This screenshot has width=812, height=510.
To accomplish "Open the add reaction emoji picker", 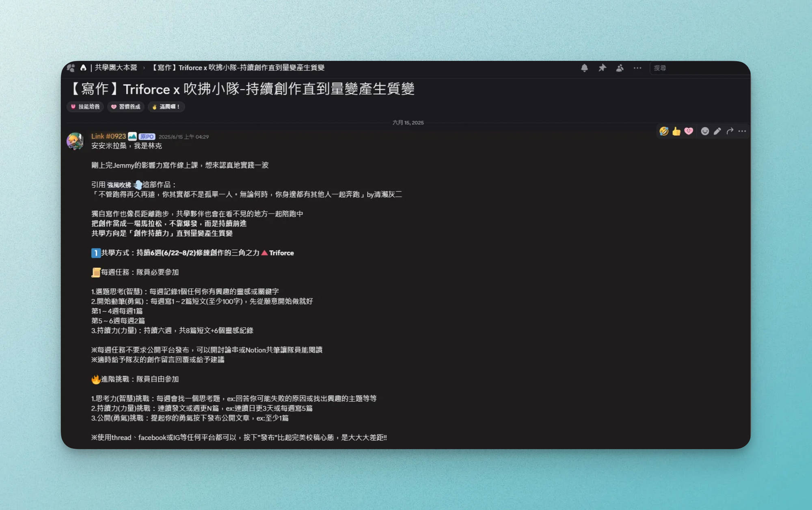I will (x=705, y=131).
